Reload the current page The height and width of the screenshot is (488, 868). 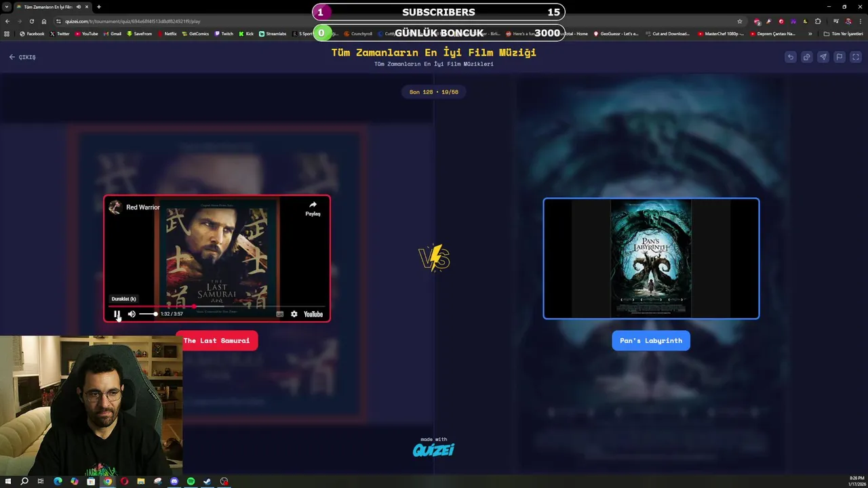31,21
